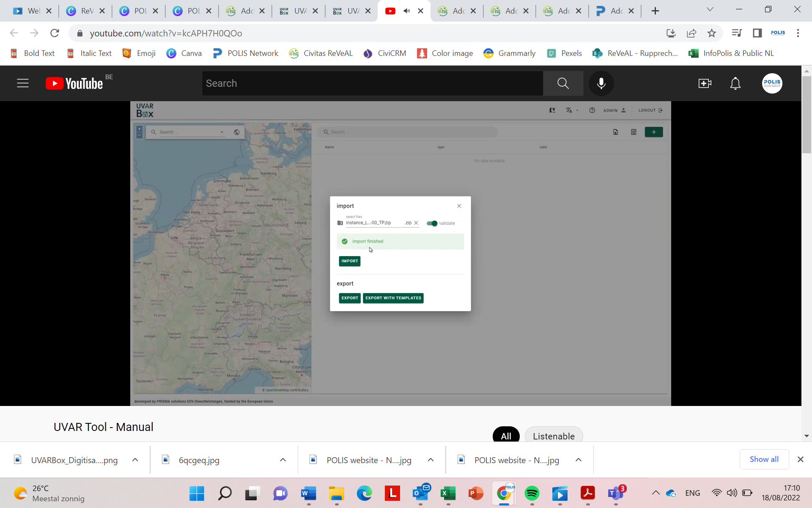
Task: Click the map flag icon in UVAR Box header
Action: click(x=552, y=110)
